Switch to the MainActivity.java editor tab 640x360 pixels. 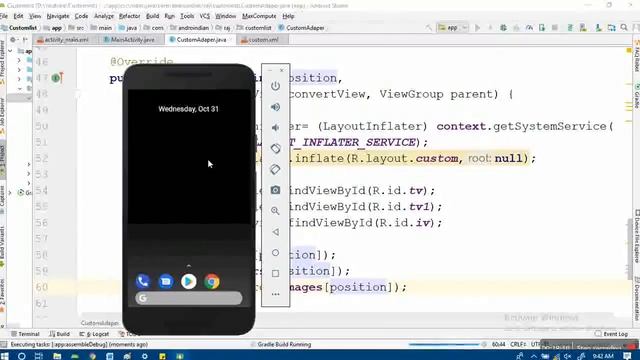point(133,40)
